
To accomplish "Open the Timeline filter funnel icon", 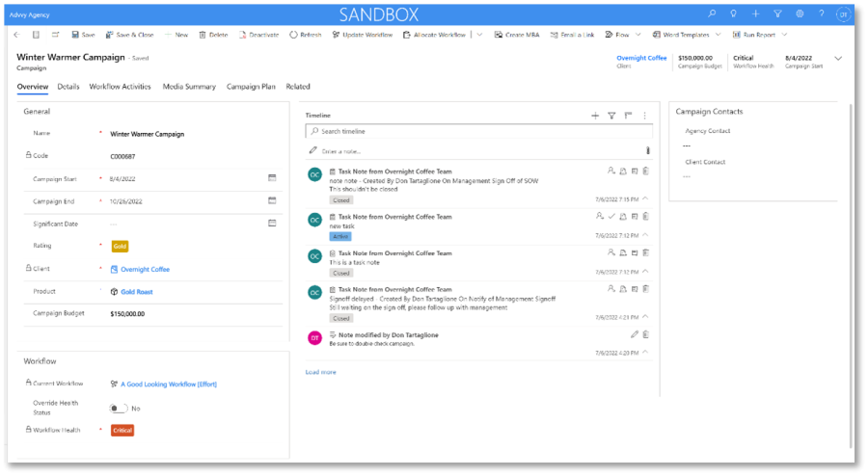I will [611, 115].
